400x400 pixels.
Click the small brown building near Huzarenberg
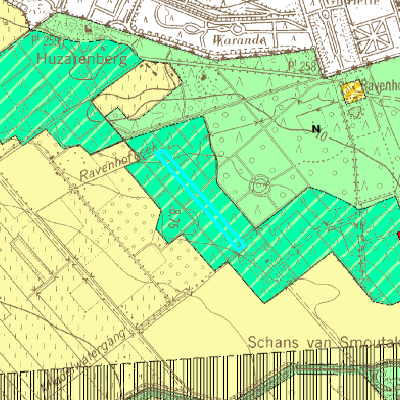[88, 30]
